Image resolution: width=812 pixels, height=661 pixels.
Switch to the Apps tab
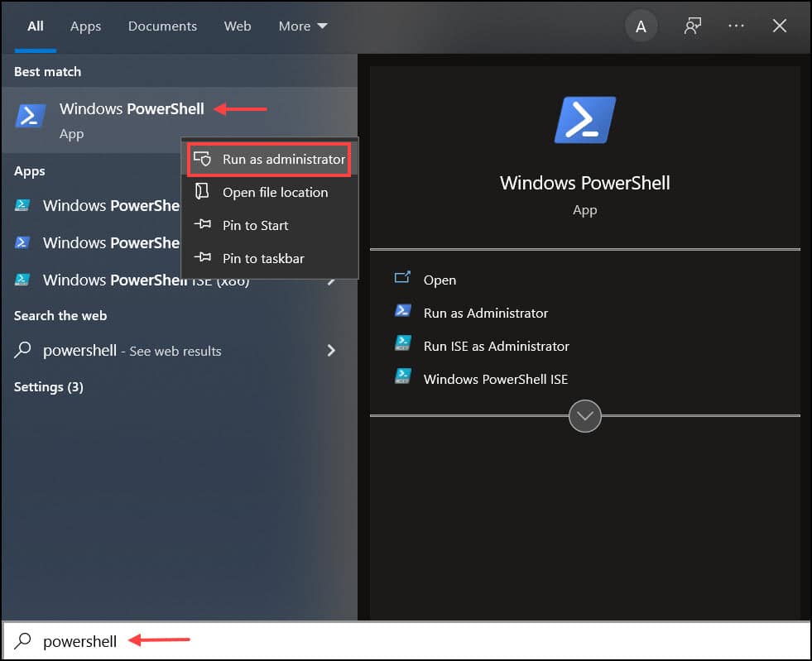tap(85, 26)
